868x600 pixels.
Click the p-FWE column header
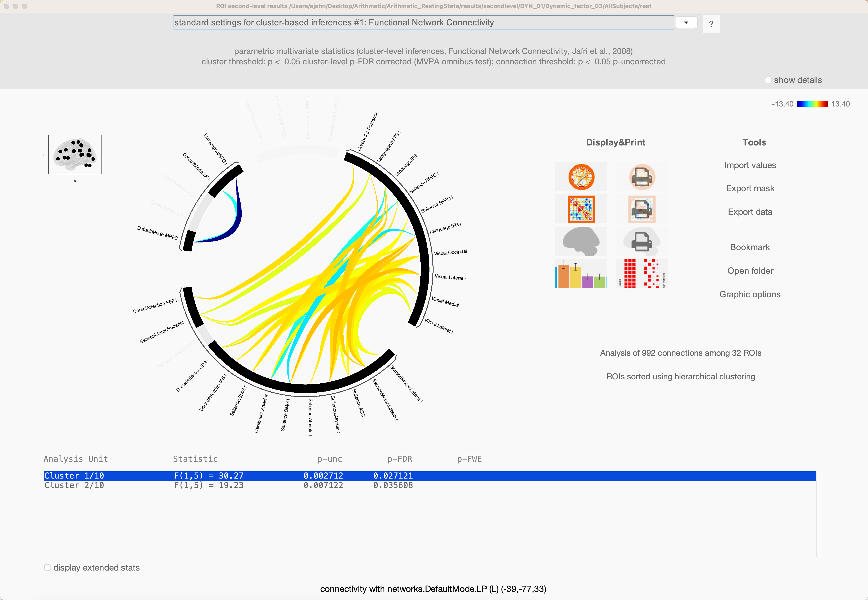(469, 459)
